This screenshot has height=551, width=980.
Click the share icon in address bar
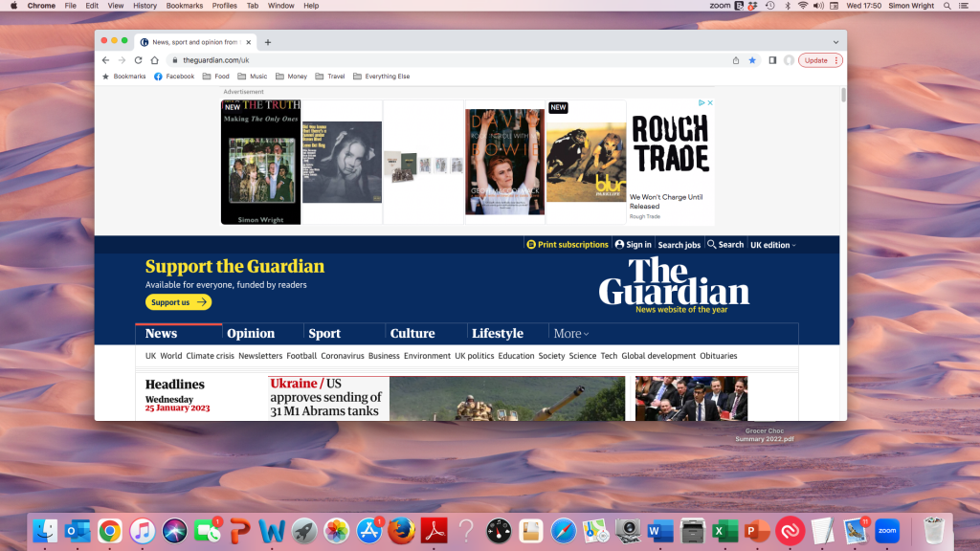pyautogui.click(x=736, y=60)
